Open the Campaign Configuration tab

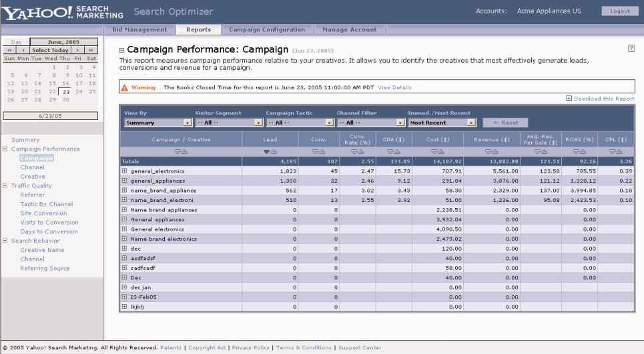pos(266,29)
